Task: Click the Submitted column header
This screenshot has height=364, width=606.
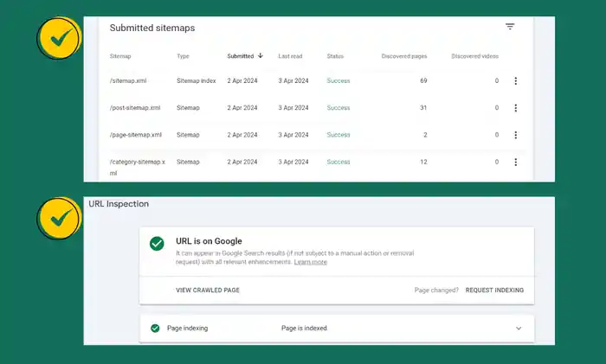Action: coord(241,56)
